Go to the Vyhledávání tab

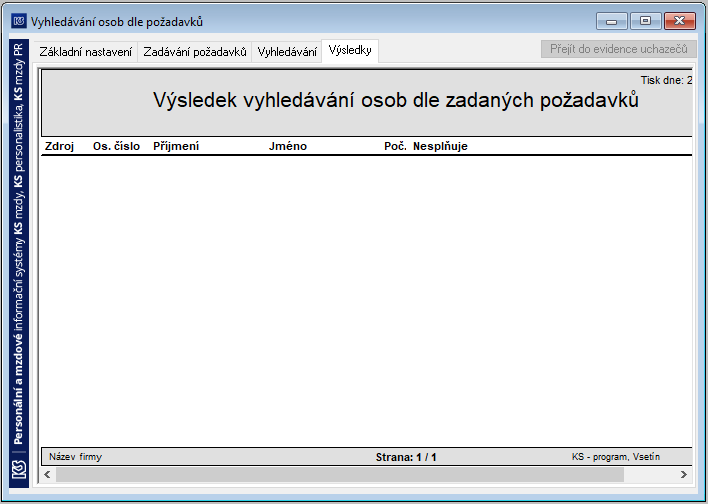(287, 51)
